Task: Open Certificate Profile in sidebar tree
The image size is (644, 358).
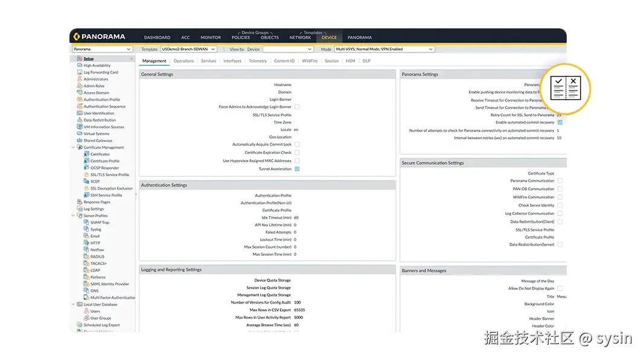Action: [105, 161]
